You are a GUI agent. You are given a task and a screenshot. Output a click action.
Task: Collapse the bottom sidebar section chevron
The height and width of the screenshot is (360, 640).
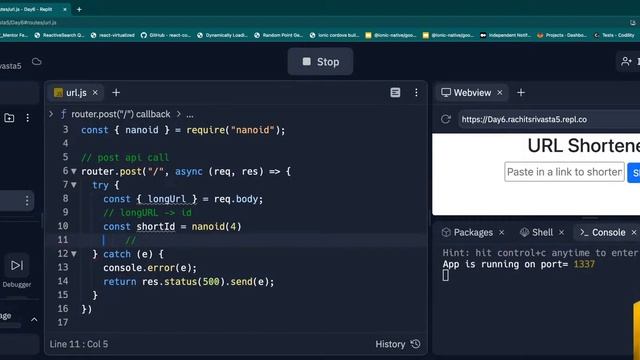point(34,320)
